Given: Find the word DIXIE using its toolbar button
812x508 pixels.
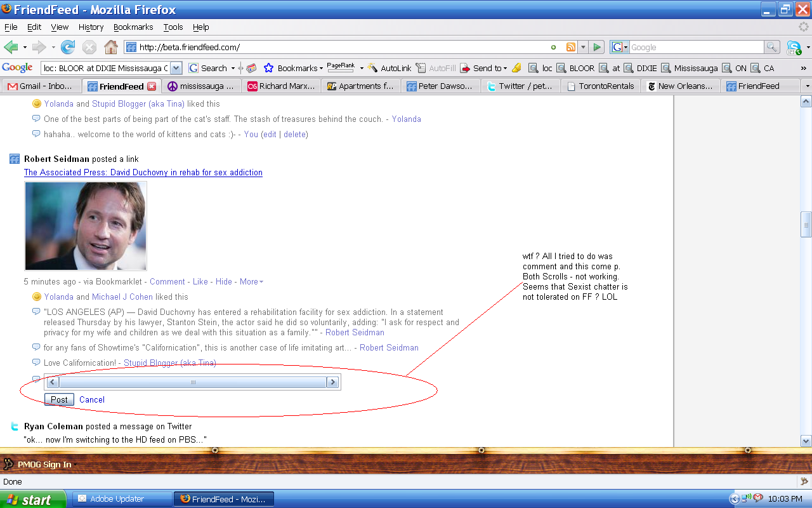Looking at the screenshot, I should (640, 68).
